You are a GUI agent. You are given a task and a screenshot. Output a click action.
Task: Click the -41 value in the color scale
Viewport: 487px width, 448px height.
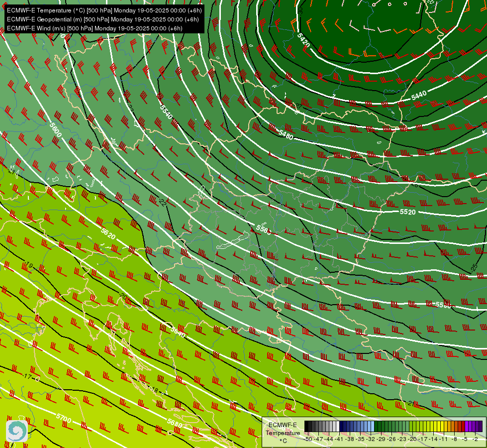(339, 439)
